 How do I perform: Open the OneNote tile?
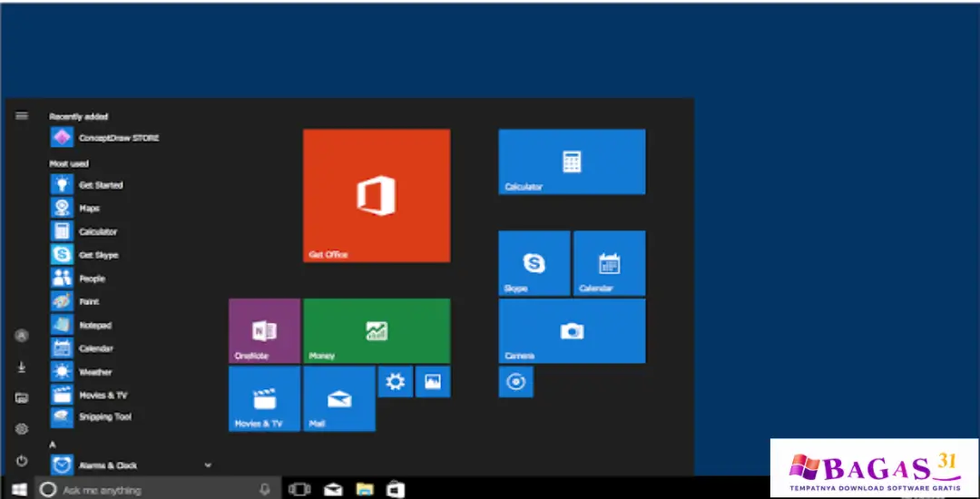point(264,331)
